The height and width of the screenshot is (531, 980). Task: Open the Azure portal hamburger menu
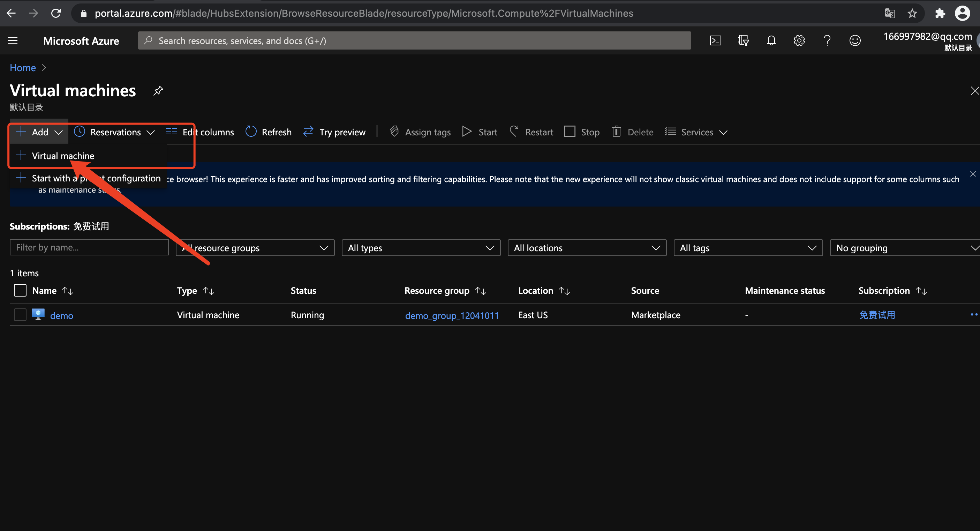coord(13,41)
